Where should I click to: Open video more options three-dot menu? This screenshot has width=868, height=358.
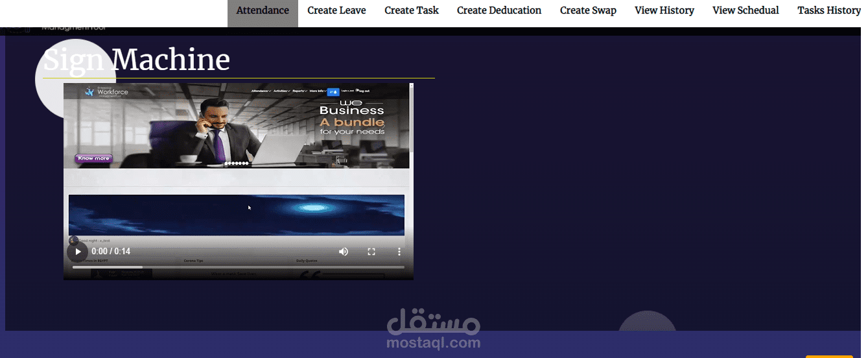point(399,252)
